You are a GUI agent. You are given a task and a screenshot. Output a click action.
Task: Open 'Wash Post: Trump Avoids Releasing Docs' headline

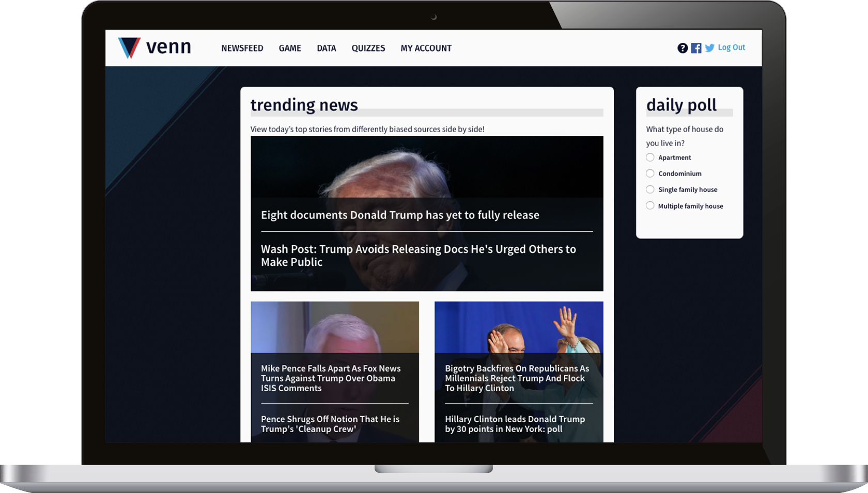pyautogui.click(x=419, y=256)
